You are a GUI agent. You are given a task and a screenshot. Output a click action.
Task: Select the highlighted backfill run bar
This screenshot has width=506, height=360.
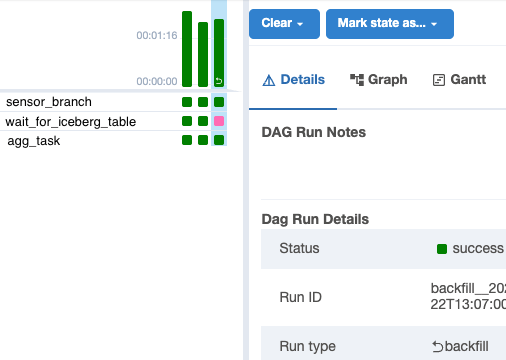(219, 53)
